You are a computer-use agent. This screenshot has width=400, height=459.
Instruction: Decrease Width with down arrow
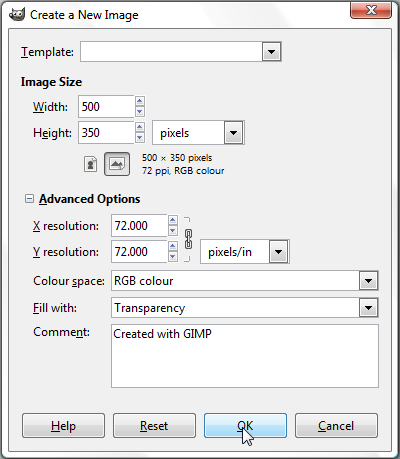pyautogui.click(x=140, y=112)
